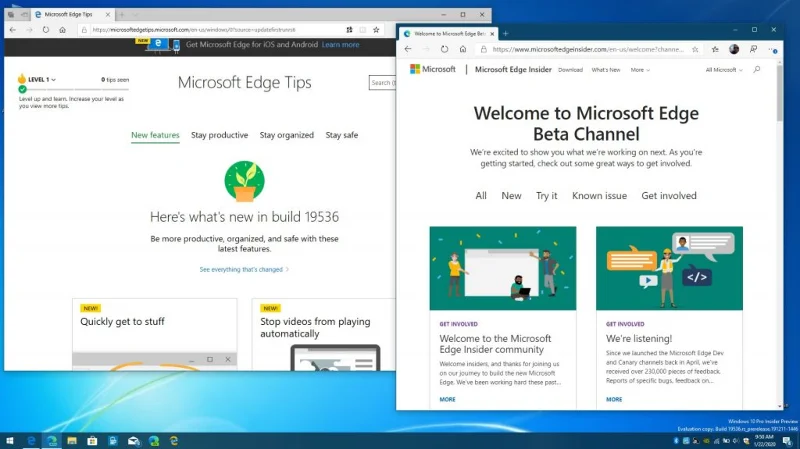Image resolution: width=800 pixels, height=449 pixels.
Task: Expand the More dropdown on Insider page
Action: coord(640,70)
